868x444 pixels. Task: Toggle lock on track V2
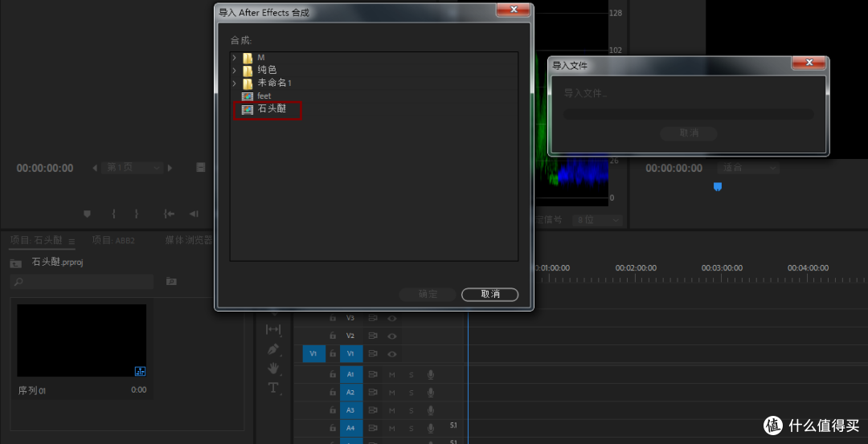333,336
